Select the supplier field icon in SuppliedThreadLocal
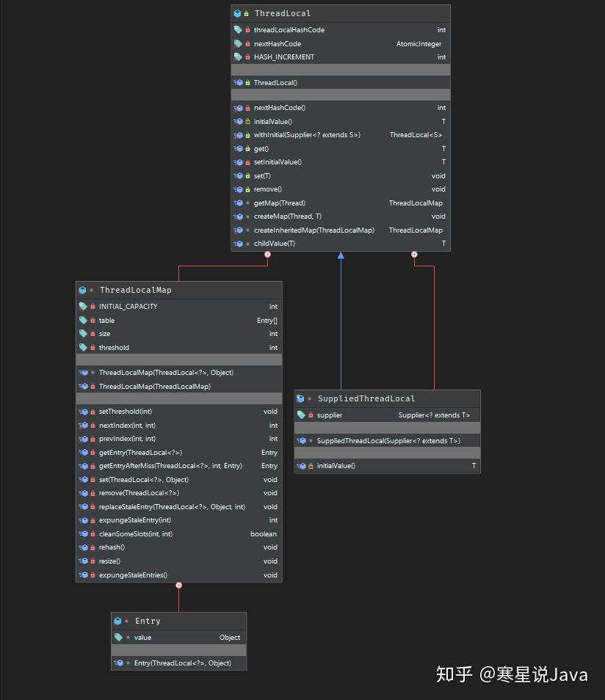The width and height of the screenshot is (605, 700). click(x=300, y=415)
